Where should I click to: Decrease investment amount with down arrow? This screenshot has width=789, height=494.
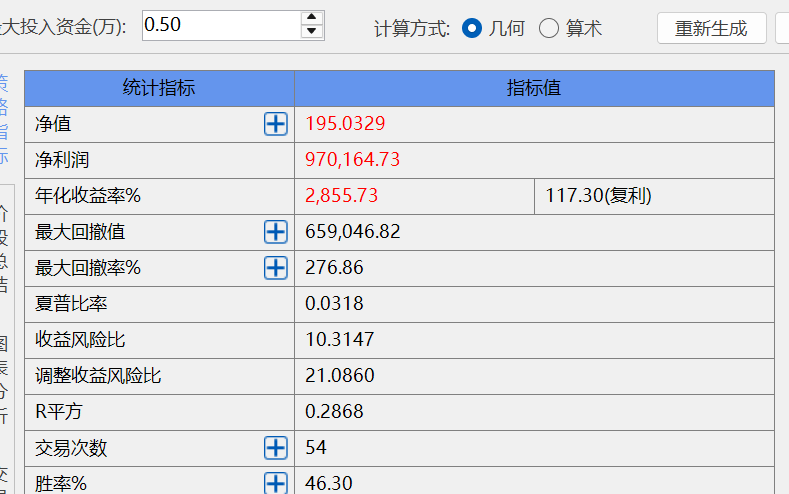[313, 32]
